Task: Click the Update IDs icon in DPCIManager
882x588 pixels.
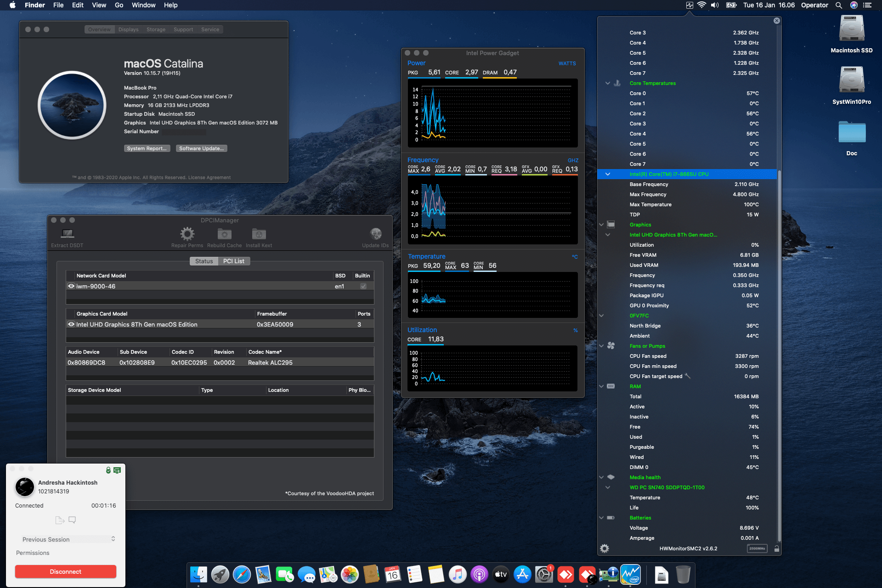Action: pos(375,234)
